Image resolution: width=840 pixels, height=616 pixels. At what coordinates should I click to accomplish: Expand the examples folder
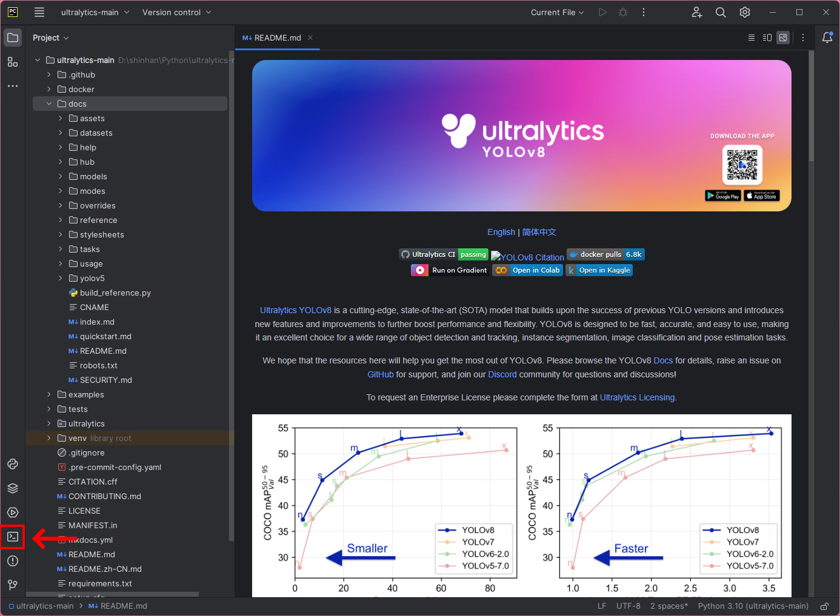pos(49,394)
